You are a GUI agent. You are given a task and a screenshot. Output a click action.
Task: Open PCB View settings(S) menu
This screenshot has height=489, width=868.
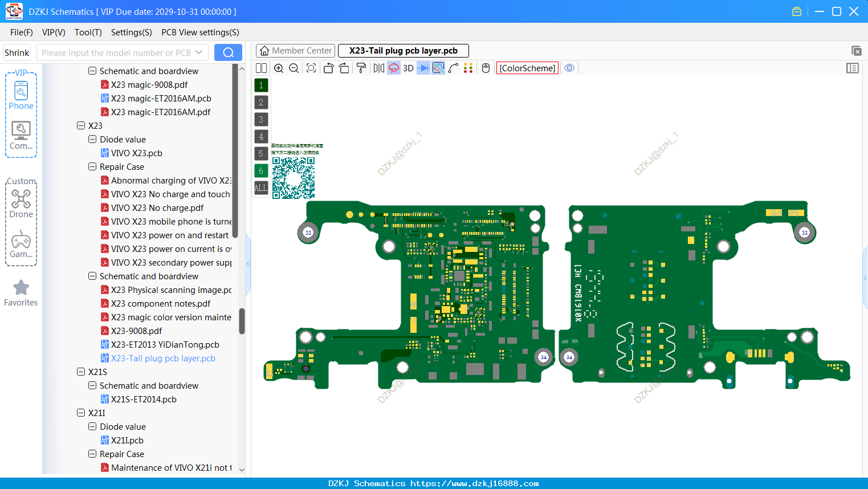(x=200, y=32)
